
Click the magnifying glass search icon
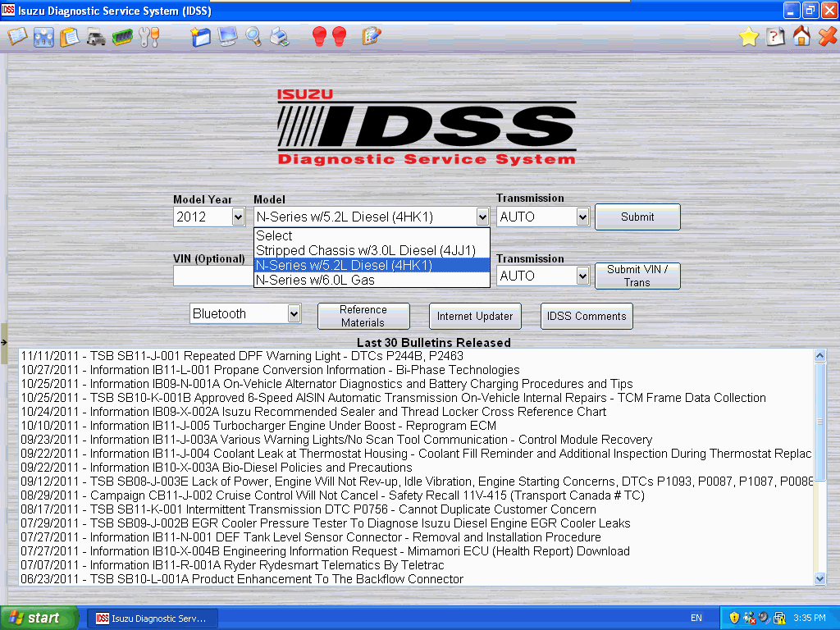pos(253,37)
